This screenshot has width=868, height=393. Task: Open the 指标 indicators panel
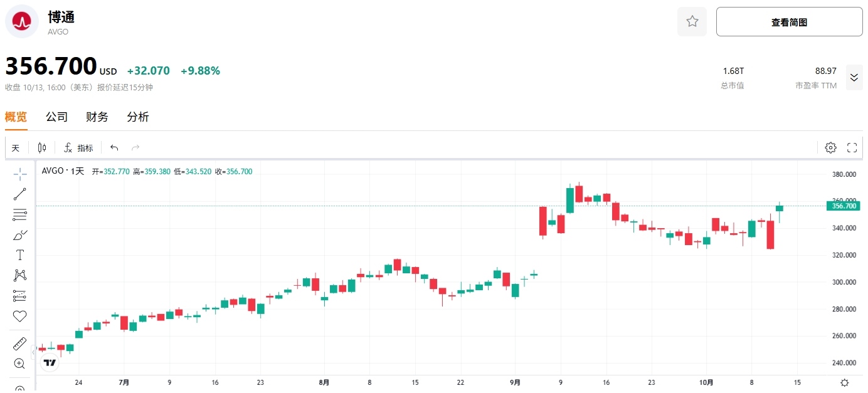click(78, 148)
